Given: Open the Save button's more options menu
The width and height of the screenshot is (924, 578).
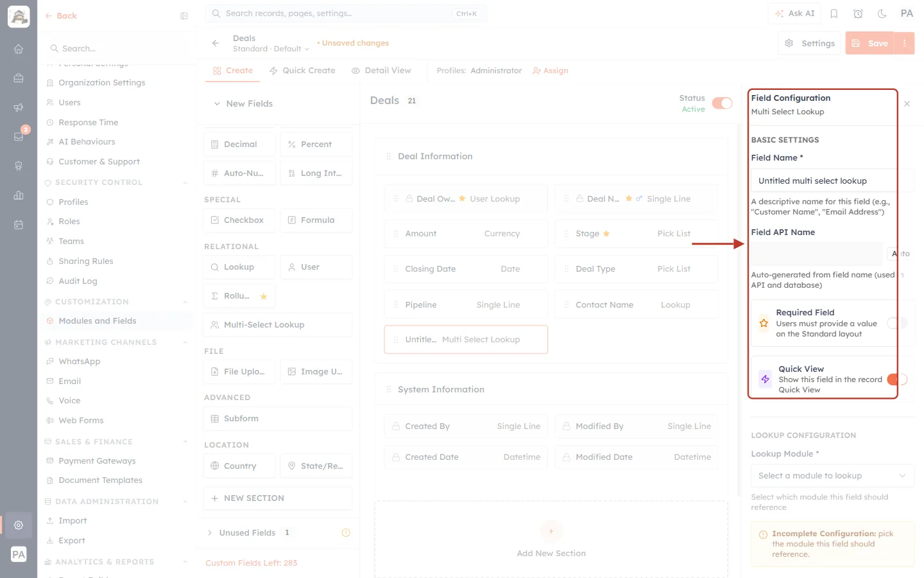Looking at the screenshot, I should [905, 43].
